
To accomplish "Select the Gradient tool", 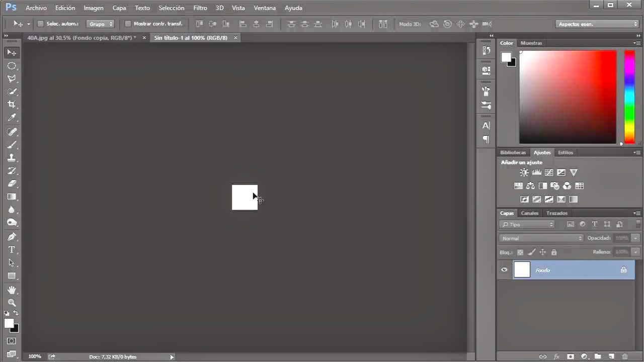I will click(12, 197).
